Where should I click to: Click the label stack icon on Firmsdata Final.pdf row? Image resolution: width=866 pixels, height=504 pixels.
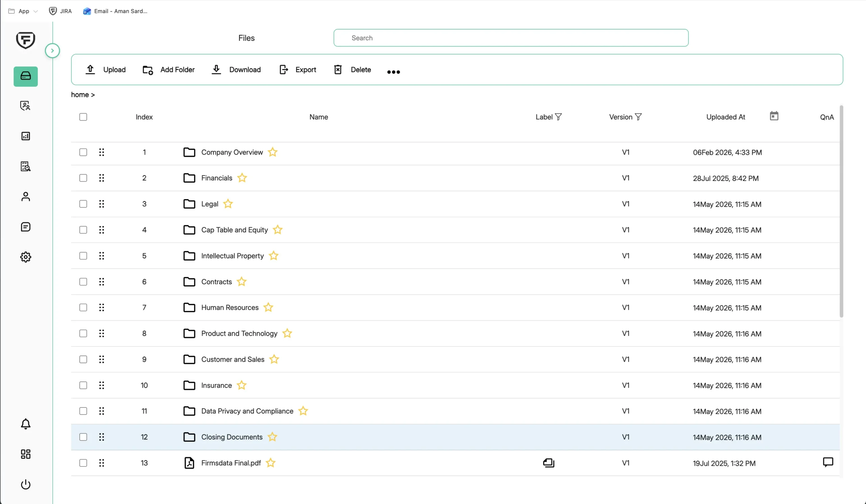coord(548,463)
